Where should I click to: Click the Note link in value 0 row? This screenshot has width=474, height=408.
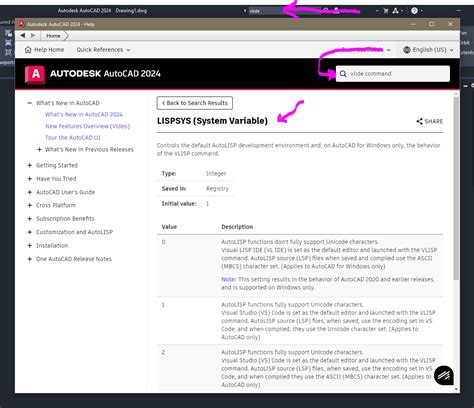(229, 279)
